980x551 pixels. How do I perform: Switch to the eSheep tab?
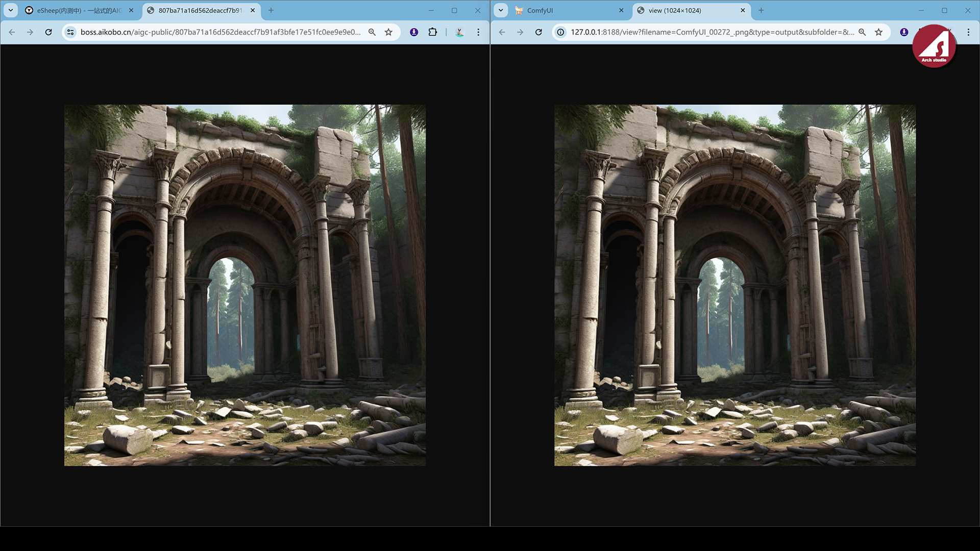[x=79, y=10]
